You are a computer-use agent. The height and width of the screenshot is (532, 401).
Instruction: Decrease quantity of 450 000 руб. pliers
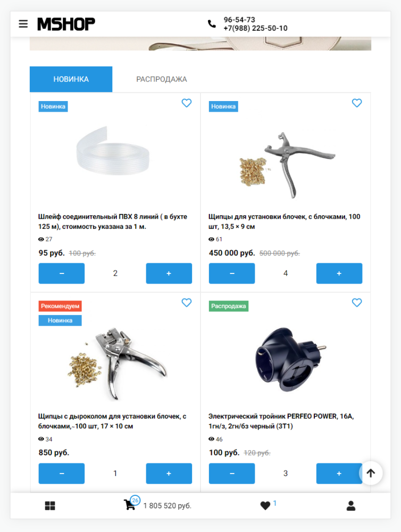(232, 273)
